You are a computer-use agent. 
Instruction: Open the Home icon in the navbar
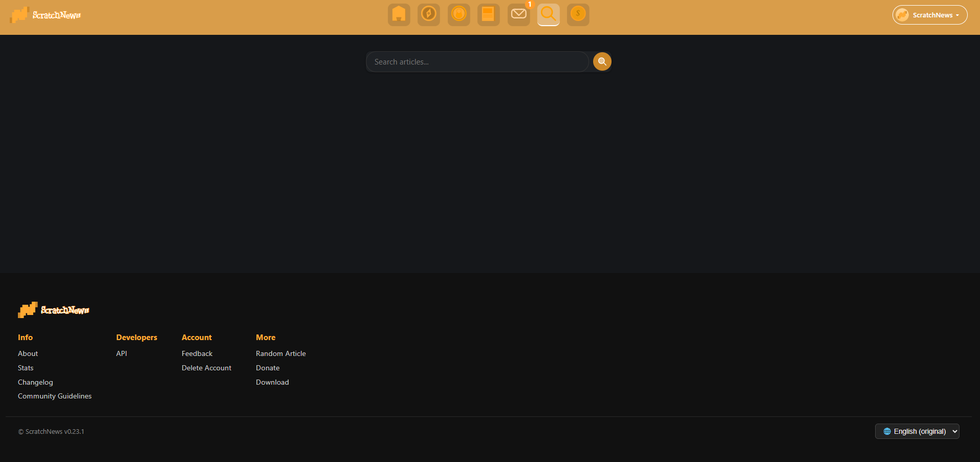click(399, 14)
